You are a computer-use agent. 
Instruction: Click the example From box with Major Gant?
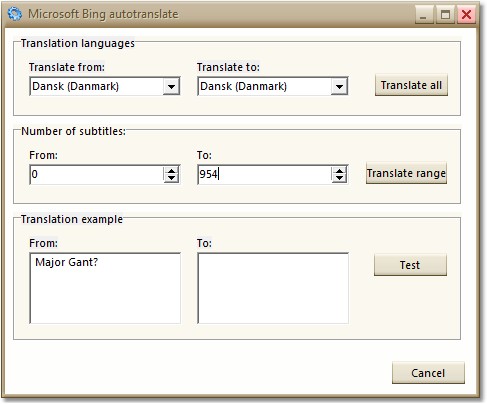105,288
